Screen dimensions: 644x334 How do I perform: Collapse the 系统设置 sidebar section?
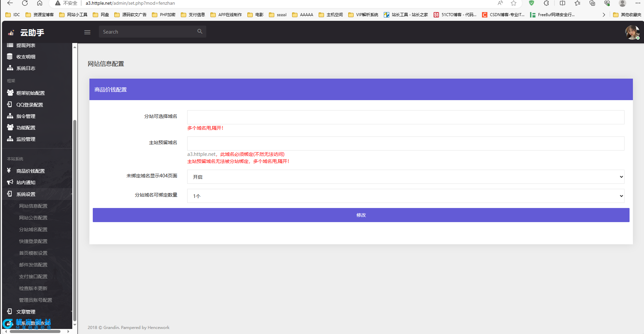(26, 194)
